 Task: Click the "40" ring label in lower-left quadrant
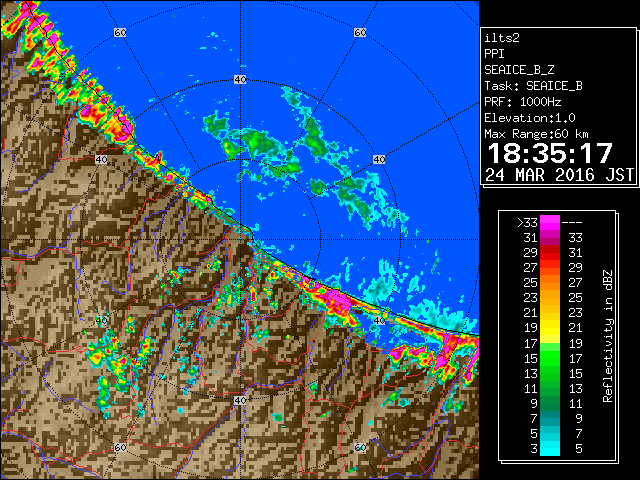[x=101, y=320]
